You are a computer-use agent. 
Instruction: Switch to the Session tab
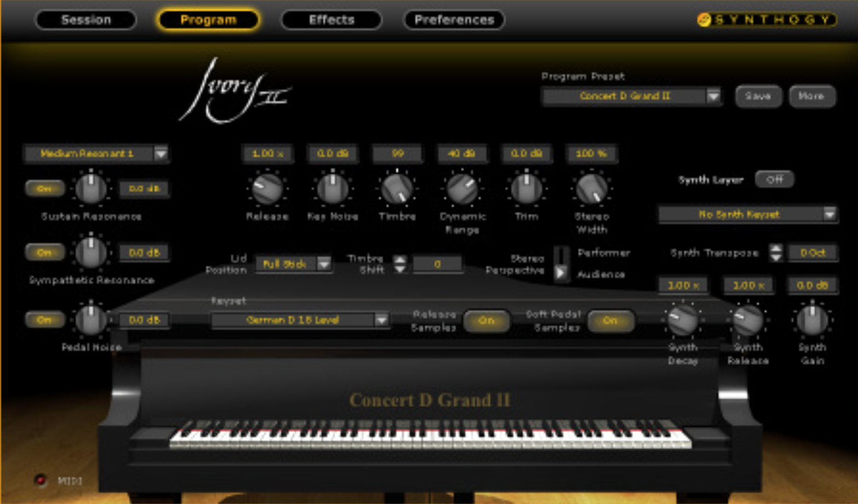[x=86, y=20]
